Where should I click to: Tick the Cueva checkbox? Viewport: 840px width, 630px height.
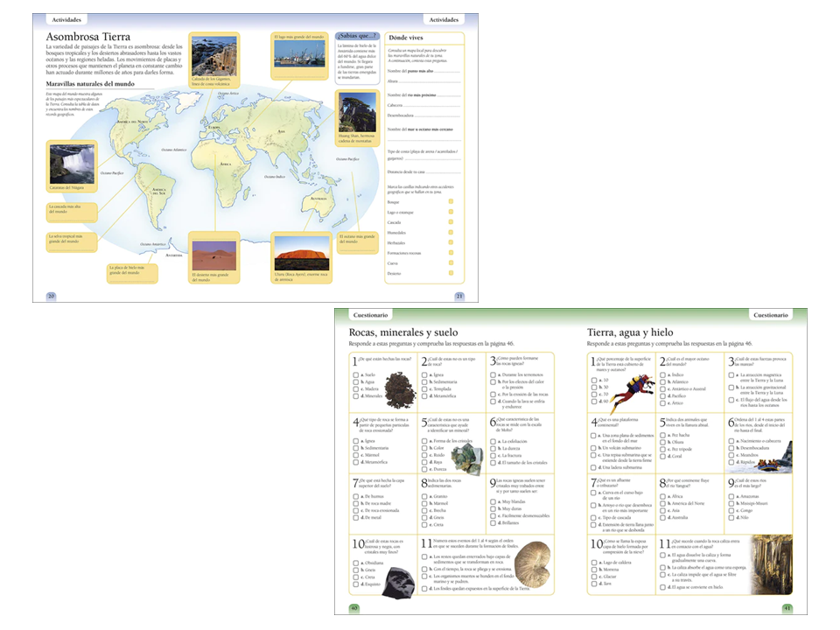[x=451, y=262]
